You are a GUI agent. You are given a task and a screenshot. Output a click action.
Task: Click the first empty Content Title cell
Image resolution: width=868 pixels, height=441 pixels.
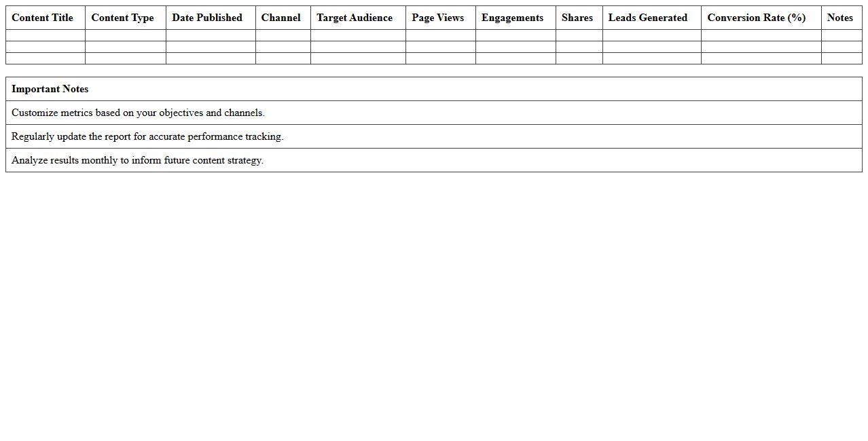(x=45, y=35)
